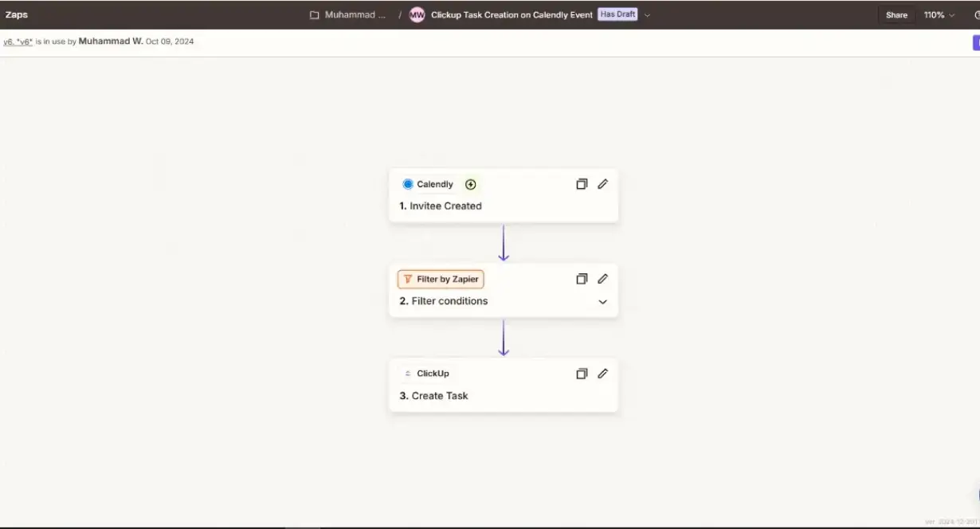Expand the chevron next to Has Draft
Screen dimensions: 980x529
pos(647,15)
